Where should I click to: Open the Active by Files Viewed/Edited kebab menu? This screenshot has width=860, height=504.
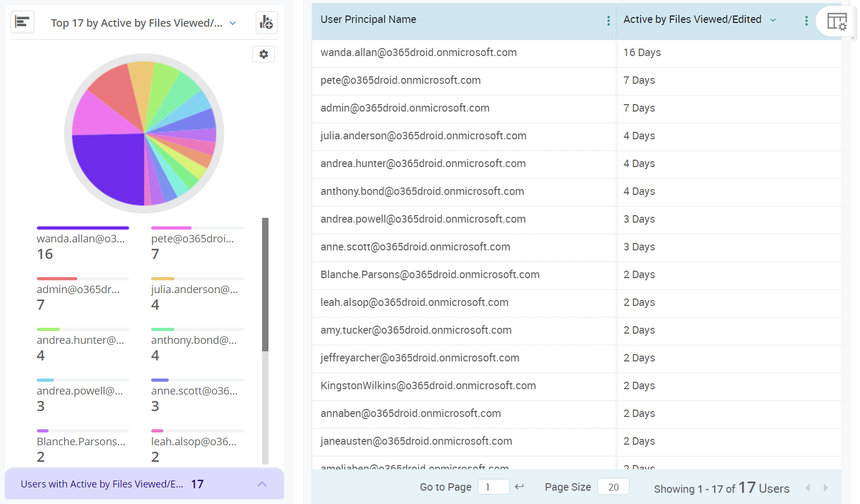806,20
